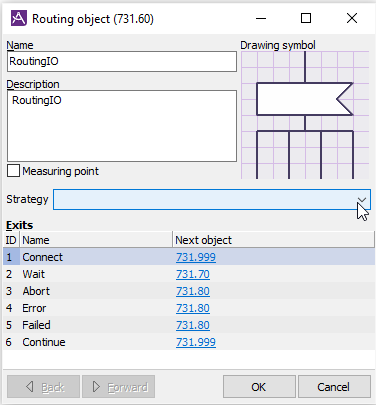
Task: Maximize the Routing object window
Action: coord(306,18)
